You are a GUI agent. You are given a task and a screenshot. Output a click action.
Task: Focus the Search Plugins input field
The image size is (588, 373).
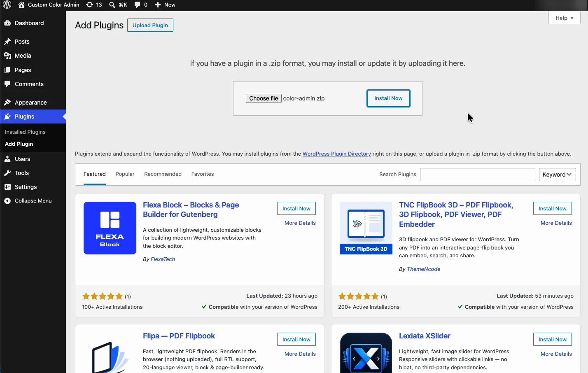coord(477,175)
